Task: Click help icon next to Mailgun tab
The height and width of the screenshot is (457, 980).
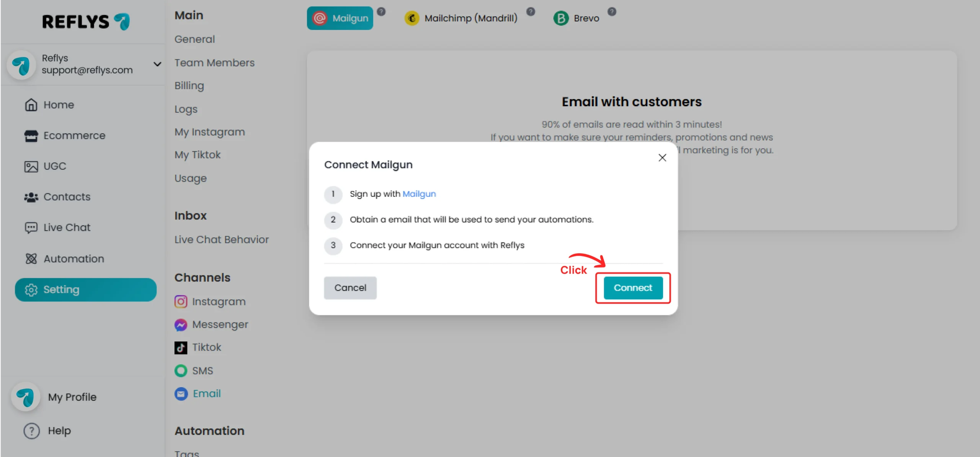Action: click(381, 11)
